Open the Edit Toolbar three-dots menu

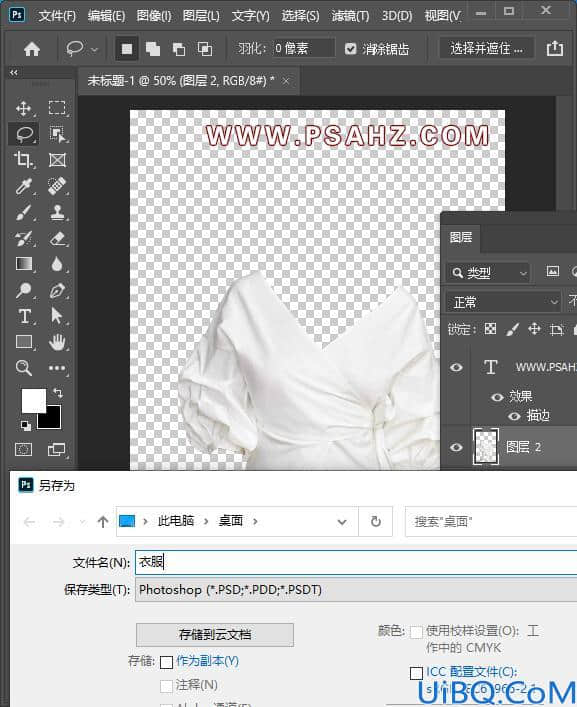click(57, 368)
